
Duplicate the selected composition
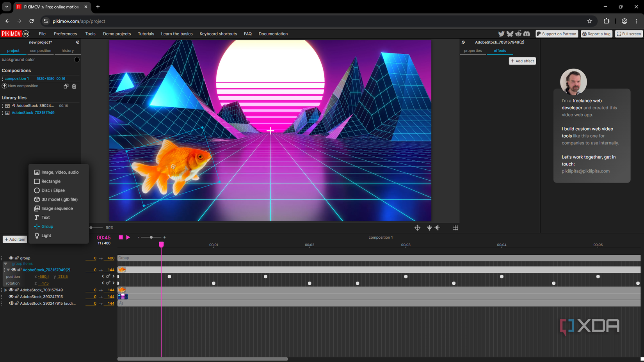click(x=66, y=86)
